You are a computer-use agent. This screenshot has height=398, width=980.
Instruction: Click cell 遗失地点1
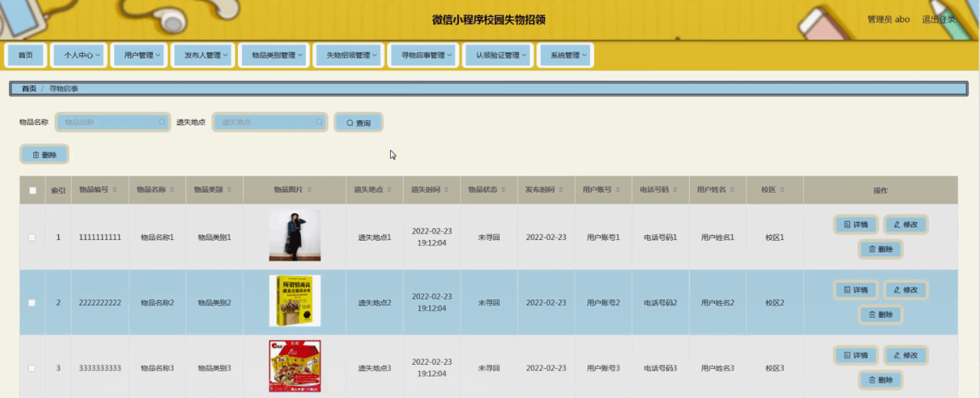375,237
